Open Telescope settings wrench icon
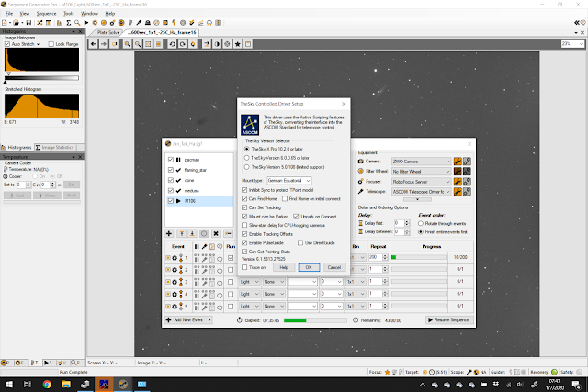The width and height of the screenshot is (588, 392). tap(458, 192)
